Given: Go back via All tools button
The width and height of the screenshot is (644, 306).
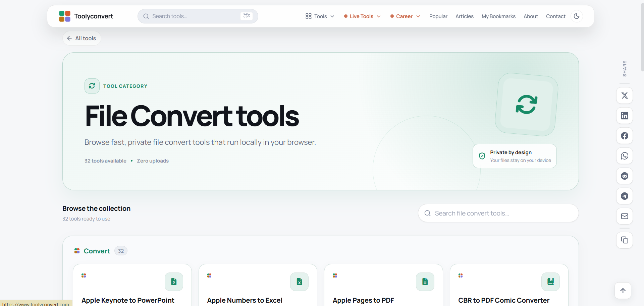Looking at the screenshot, I should click(x=82, y=38).
